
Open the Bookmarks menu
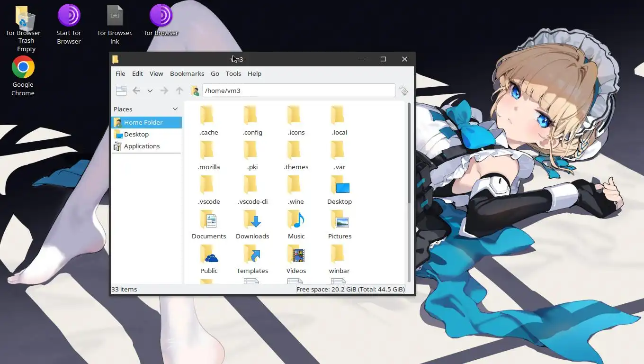(187, 73)
